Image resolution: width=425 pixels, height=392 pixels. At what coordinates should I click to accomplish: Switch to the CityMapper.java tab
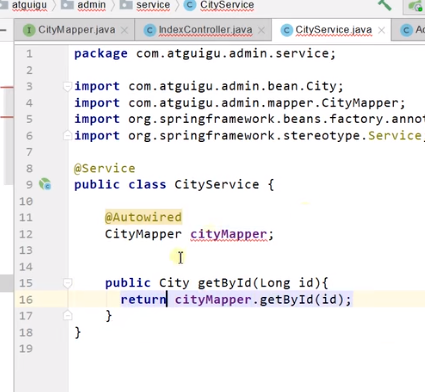(77, 30)
